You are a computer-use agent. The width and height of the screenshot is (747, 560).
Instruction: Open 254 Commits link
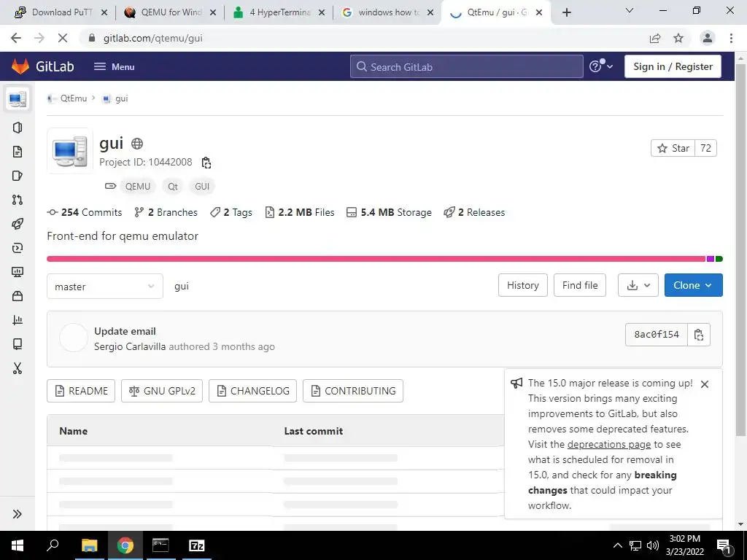[x=85, y=212]
